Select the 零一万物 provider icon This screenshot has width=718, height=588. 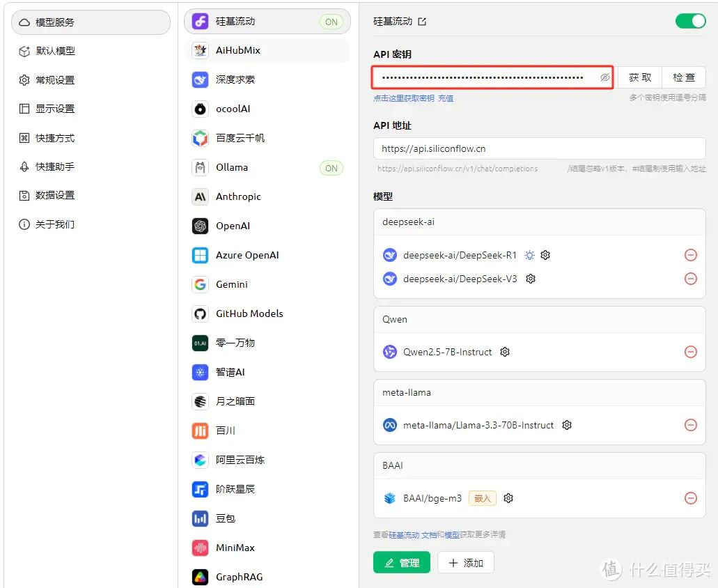tap(200, 343)
